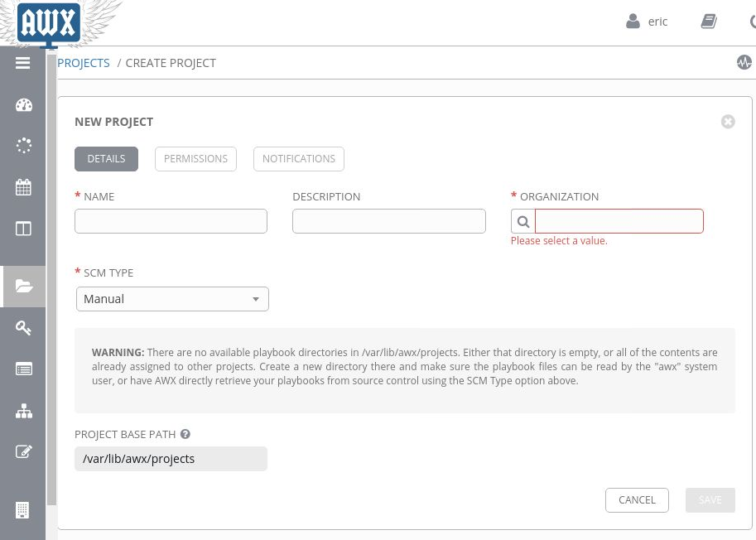Switch to the Notifications tab
Image resolution: width=756 pixels, height=540 pixels.
[298, 158]
